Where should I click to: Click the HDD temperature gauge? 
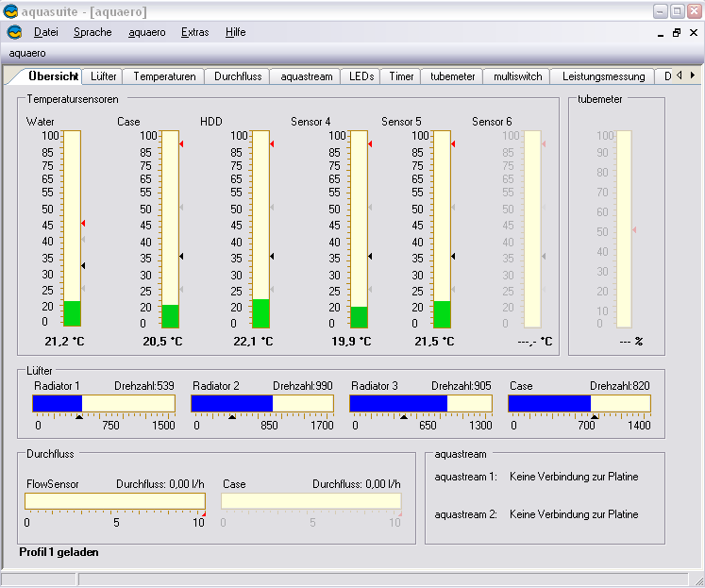click(x=260, y=229)
